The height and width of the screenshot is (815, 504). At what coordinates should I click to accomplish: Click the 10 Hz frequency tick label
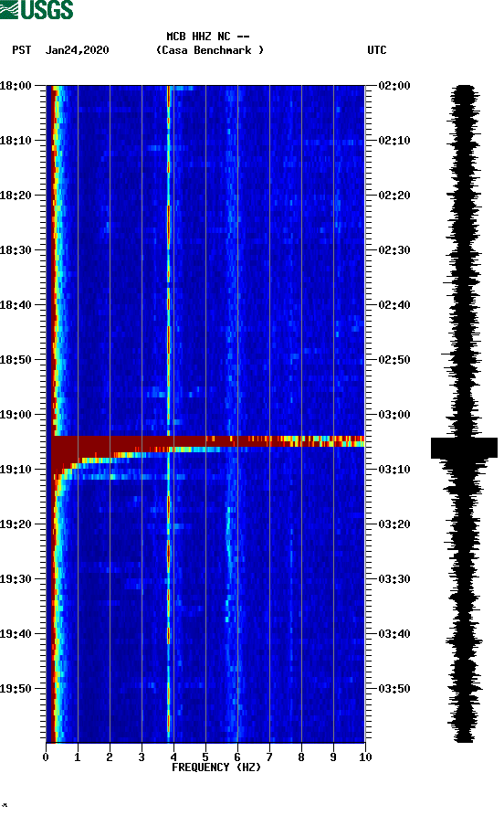[x=365, y=757]
